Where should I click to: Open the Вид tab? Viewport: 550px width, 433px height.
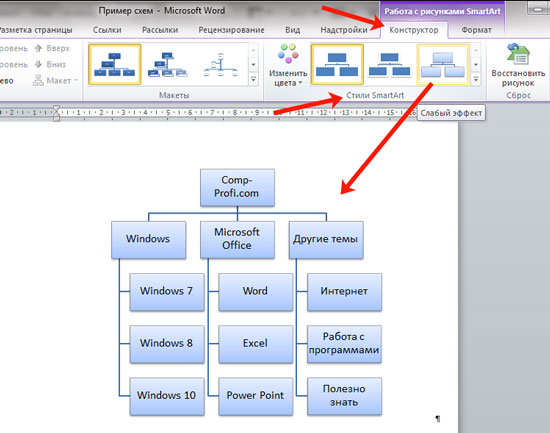(293, 30)
